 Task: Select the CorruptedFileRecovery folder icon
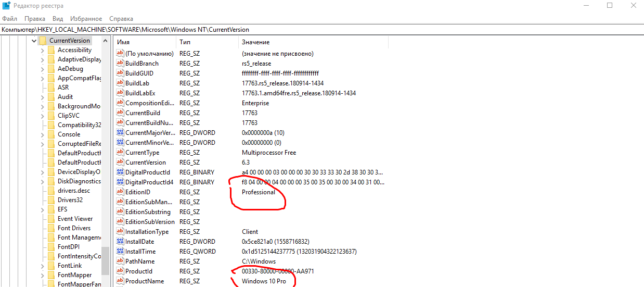(x=51, y=144)
